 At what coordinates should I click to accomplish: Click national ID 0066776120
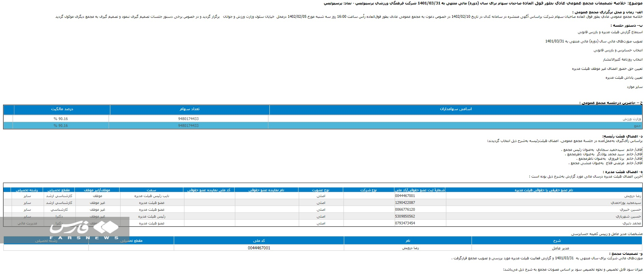(x=405, y=210)
